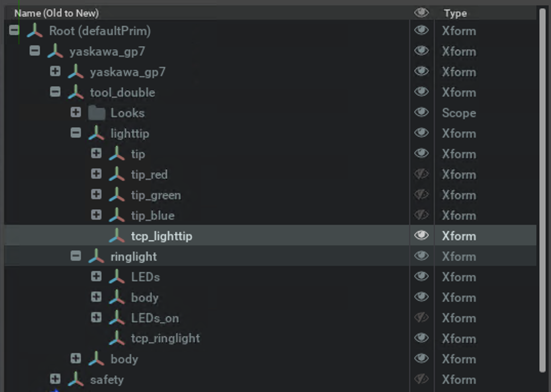
Task: Select the tcp_ringlight tree item
Action: coord(165,339)
